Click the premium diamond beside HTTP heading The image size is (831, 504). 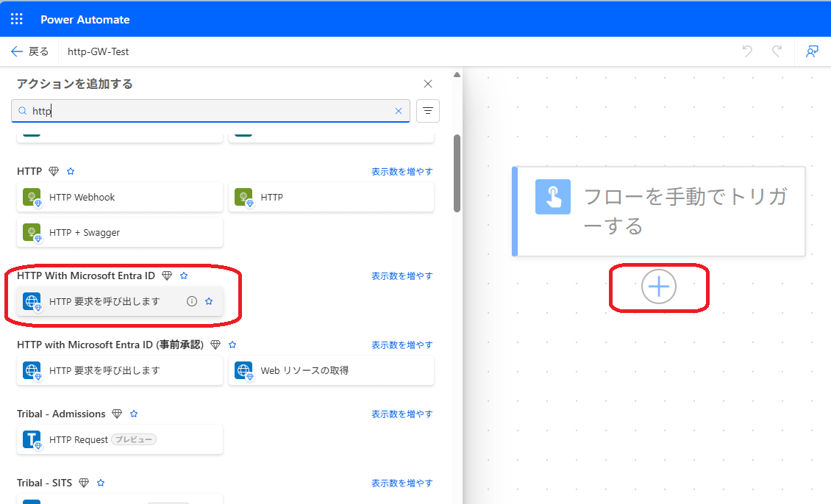(x=54, y=171)
